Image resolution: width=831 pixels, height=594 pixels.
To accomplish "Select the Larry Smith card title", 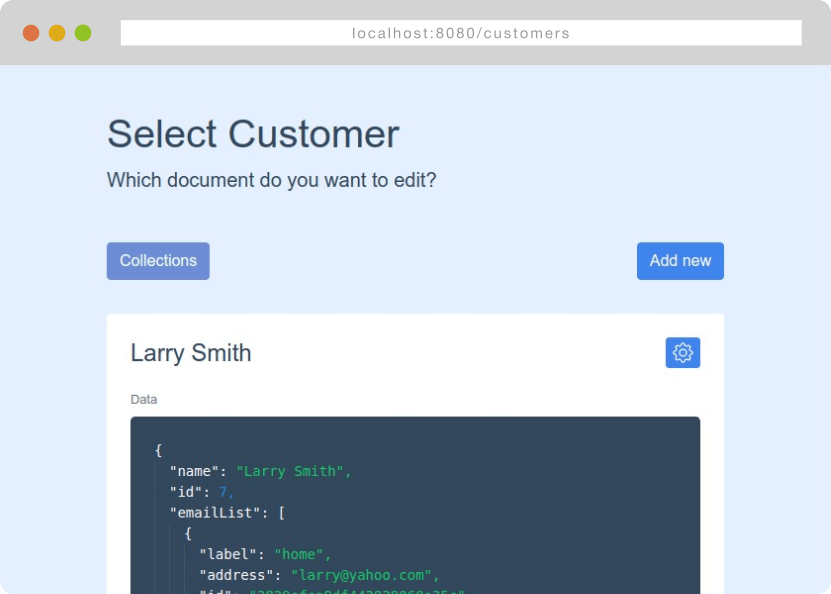I will (191, 353).
